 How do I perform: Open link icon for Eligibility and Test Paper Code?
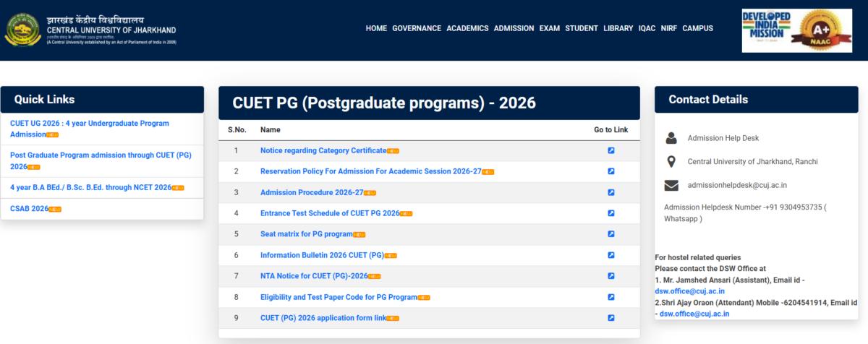tap(611, 297)
